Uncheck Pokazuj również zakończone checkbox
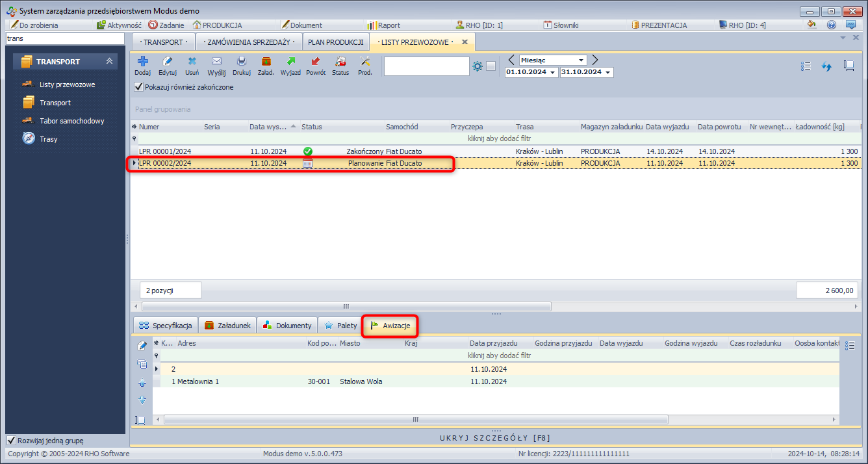This screenshot has height=464, width=868. [138, 87]
